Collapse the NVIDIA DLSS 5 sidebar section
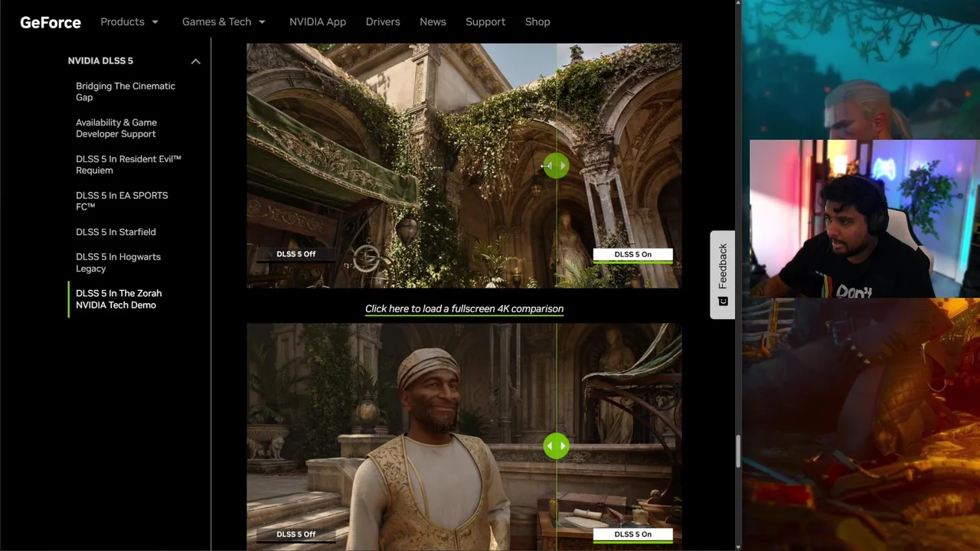This screenshot has width=980, height=551. (x=195, y=61)
